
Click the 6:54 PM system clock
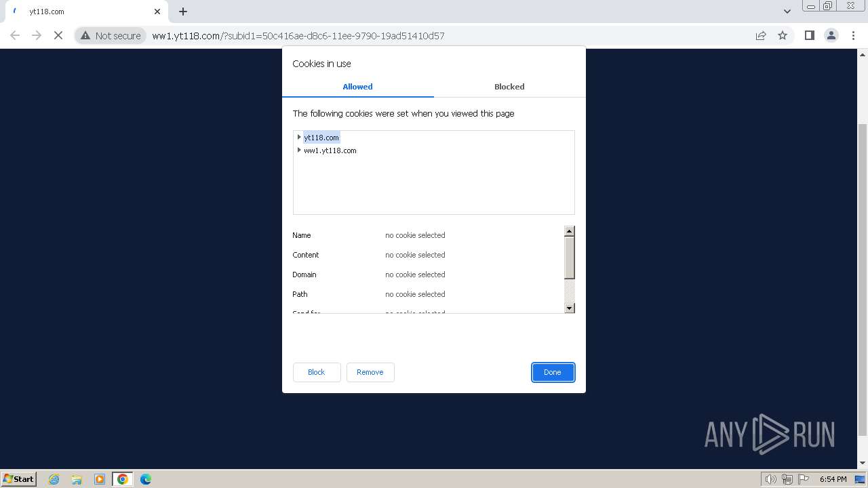click(833, 479)
